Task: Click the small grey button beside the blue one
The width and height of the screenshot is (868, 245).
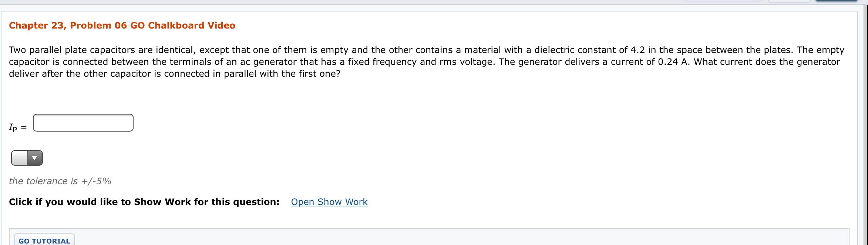Action: [x=790, y=1]
